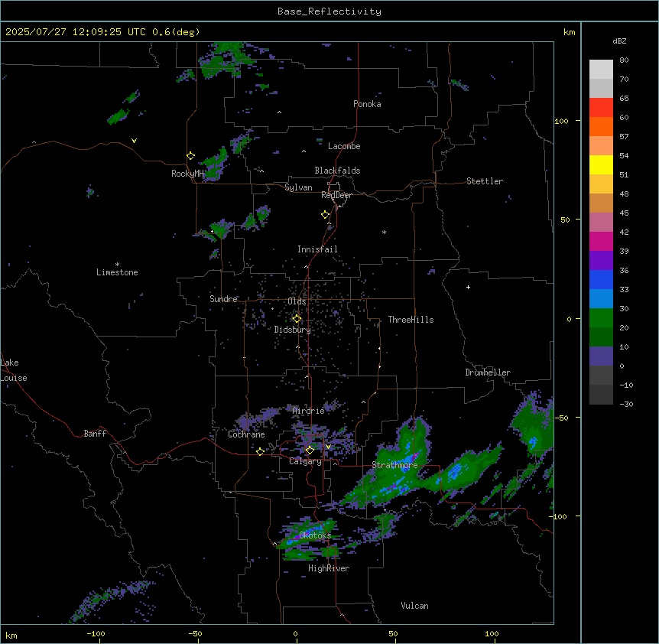Select the Louise label at the left edge
The image size is (659, 644).
tap(14, 378)
